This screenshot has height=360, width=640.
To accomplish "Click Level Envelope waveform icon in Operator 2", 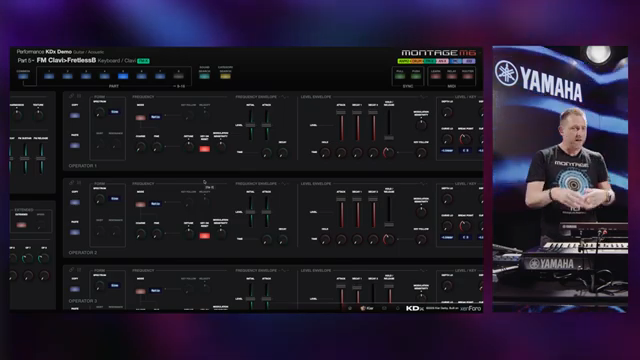I will tap(423, 184).
